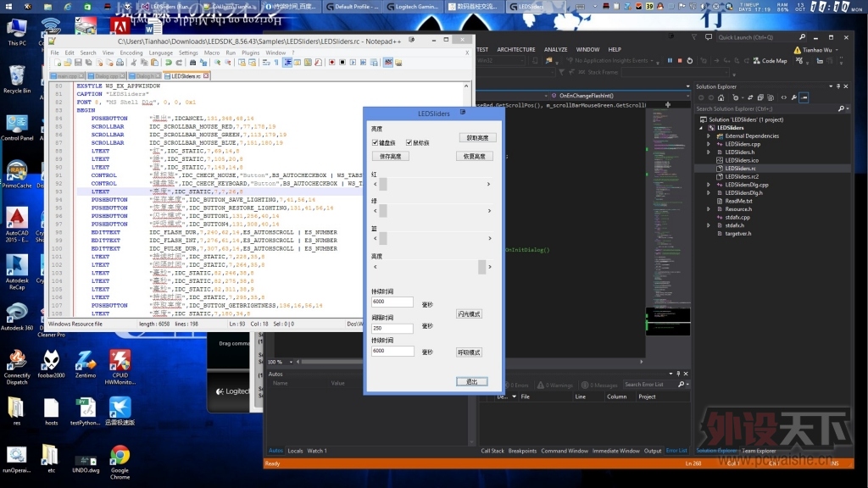
Task: Click Stop Recording macro icon in Notepad++
Action: coord(342,63)
